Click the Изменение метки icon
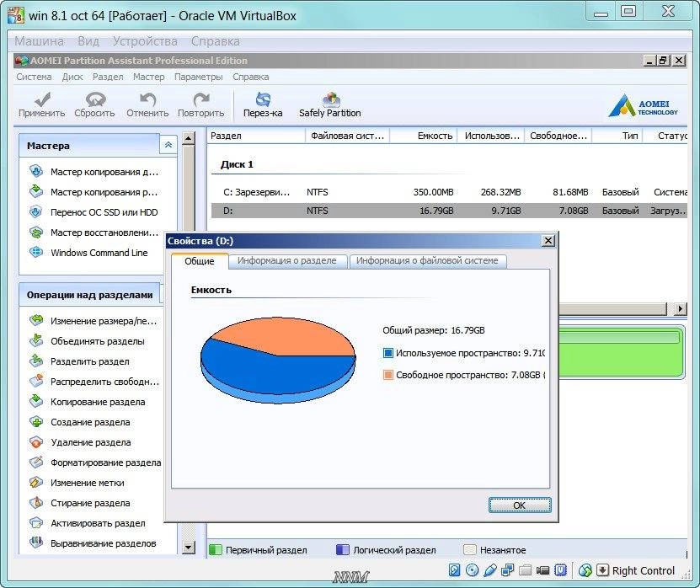The height and width of the screenshot is (588, 700). tap(36, 482)
